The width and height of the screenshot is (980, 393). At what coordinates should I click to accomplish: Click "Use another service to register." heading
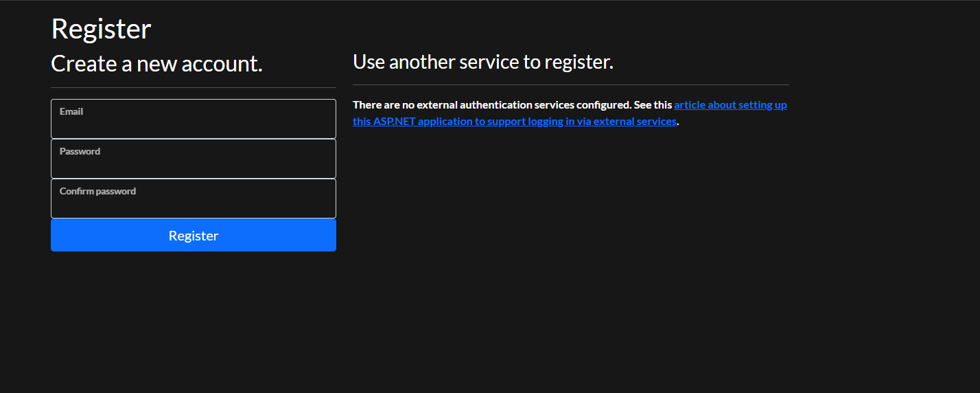[482, 62]
